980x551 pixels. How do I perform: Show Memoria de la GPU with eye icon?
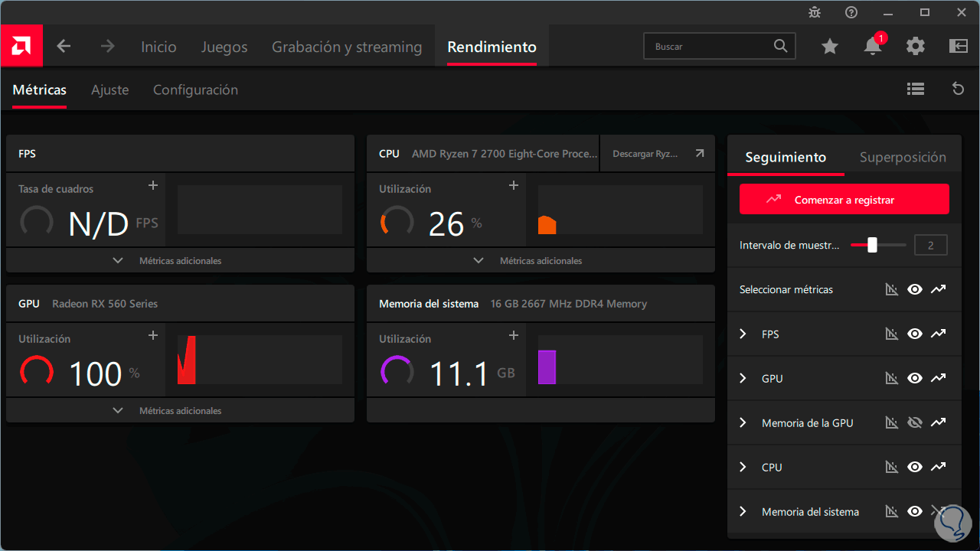[x=914, y=422]
